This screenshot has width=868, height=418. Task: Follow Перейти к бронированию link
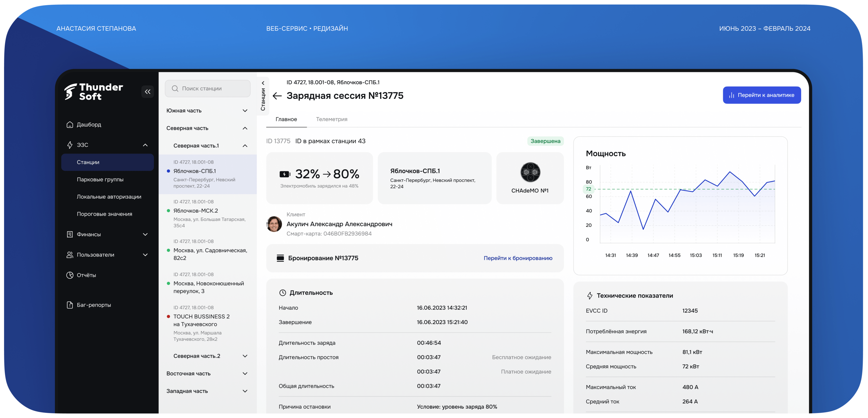518,258
